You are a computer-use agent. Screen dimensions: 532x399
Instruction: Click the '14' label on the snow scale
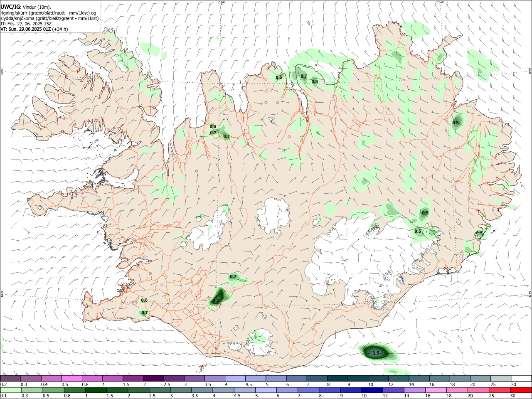411,384
